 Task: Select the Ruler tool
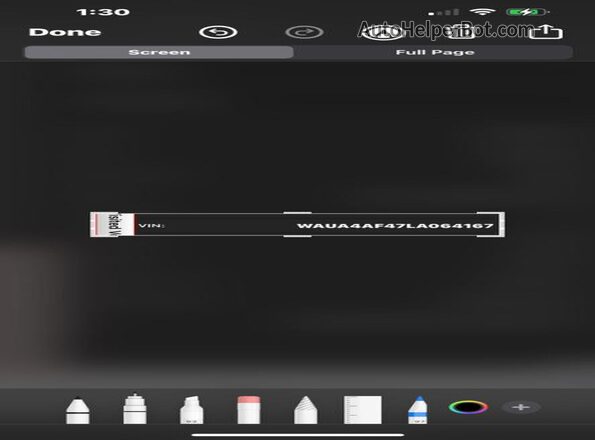pyautogui.click(x=363, y=410)
